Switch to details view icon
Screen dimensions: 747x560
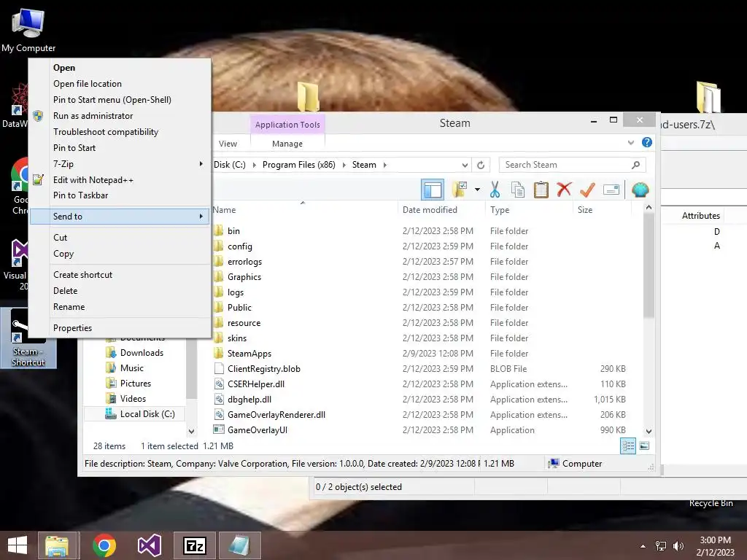click(628, 446)
